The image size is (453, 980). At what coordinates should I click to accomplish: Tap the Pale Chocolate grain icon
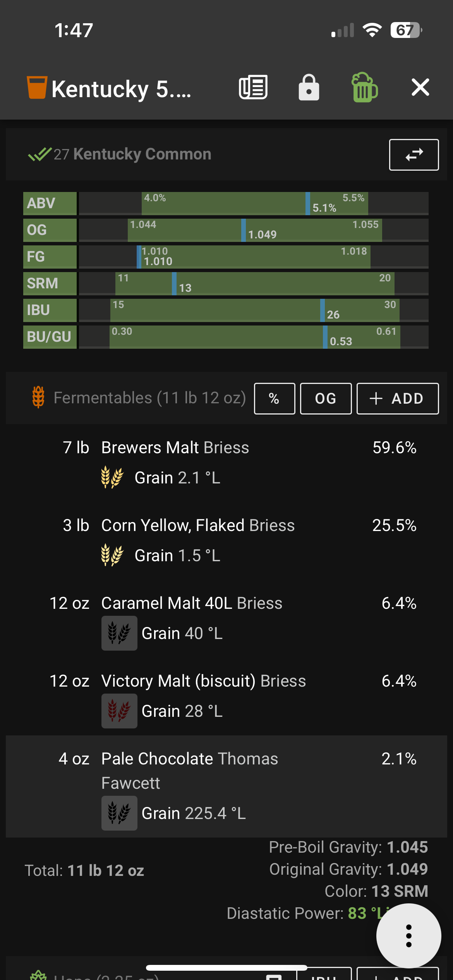(x=119, y=813)
